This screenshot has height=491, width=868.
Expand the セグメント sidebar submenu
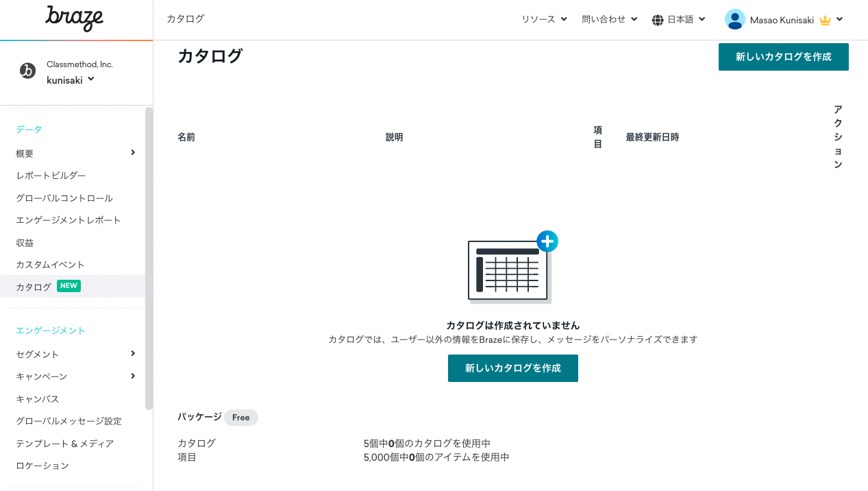coord(133,354)
